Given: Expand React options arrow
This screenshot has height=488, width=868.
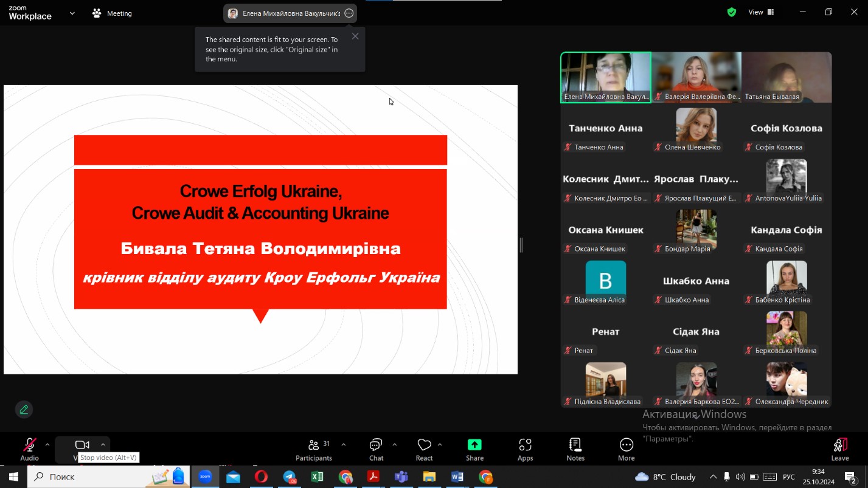Looking at the screenshot, I should pos(440,445).
